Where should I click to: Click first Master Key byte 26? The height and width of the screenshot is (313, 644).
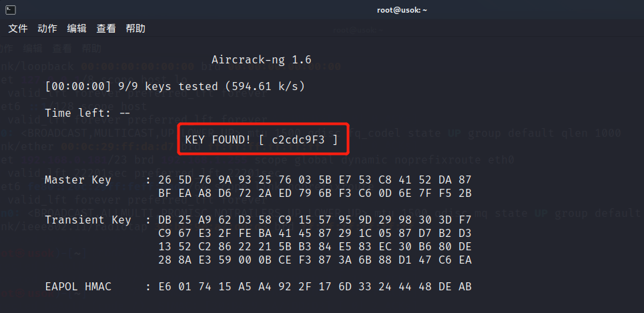coord(165,180)
